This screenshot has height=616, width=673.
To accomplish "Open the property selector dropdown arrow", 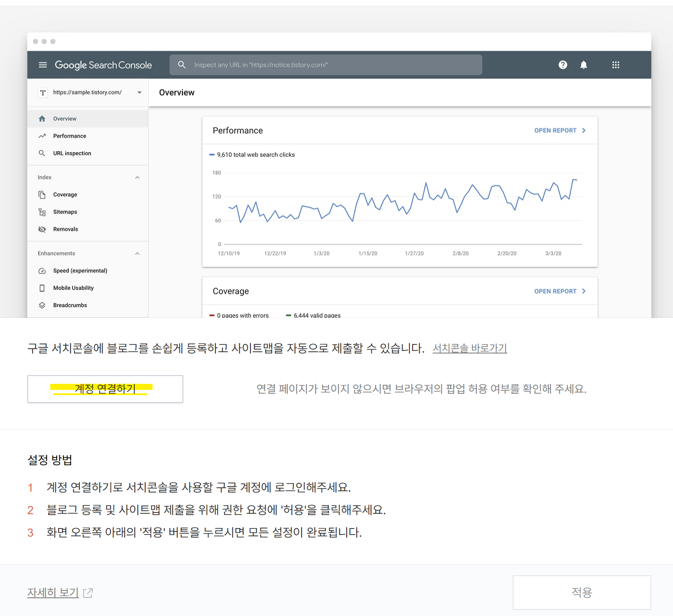I will [140, 92].
